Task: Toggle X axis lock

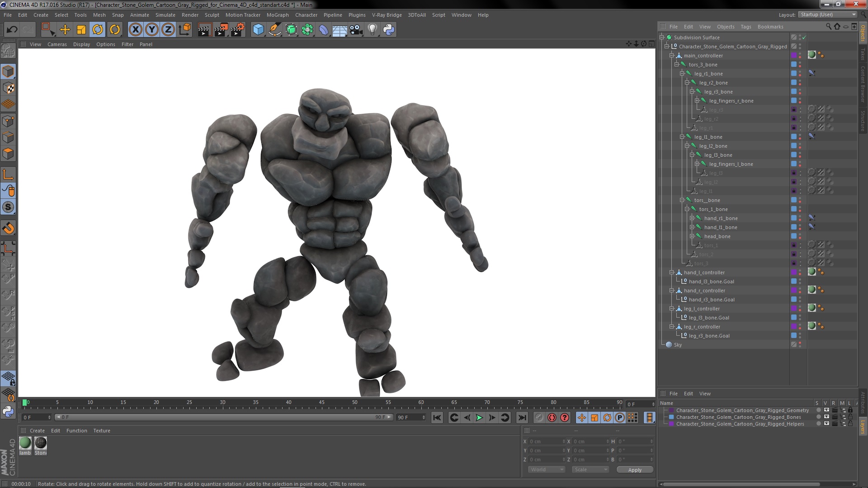Action: tap(135, 30)
